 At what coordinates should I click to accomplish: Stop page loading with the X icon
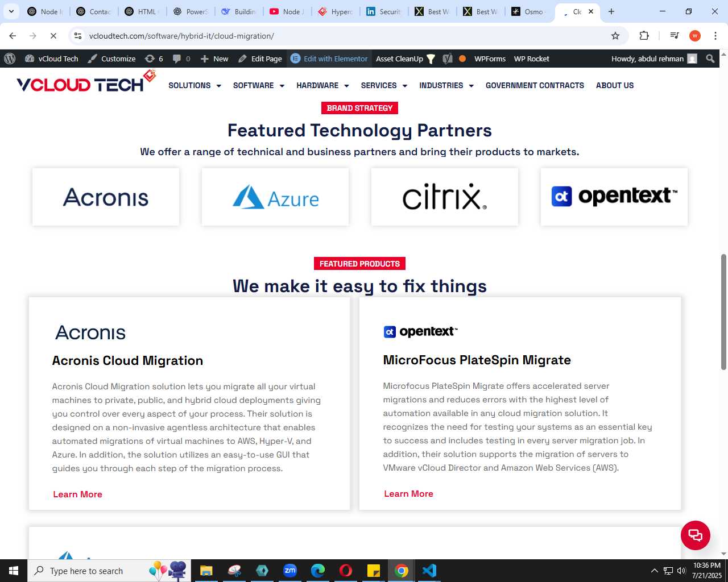[53, 36]
